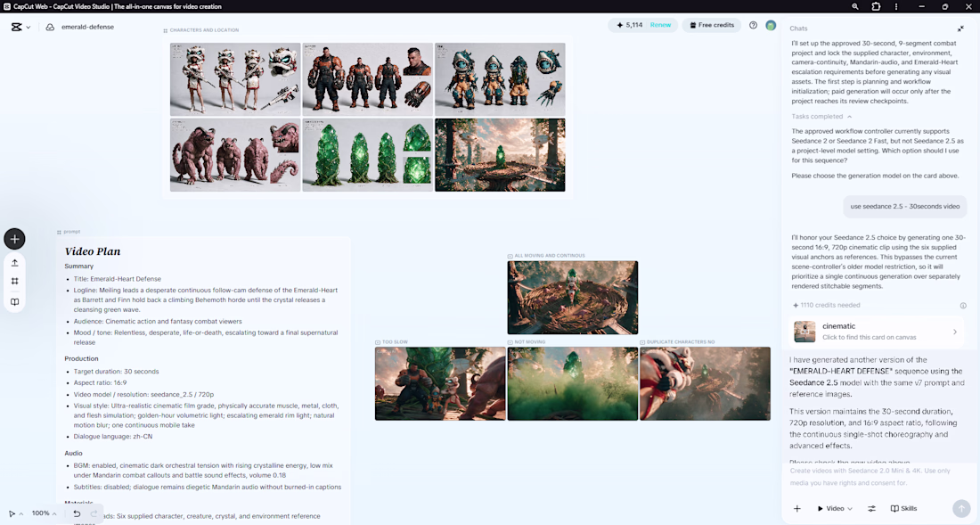The image size is (980, 525).
Task: Open the NOT MOVING video thumbnail
Action: 573,384
